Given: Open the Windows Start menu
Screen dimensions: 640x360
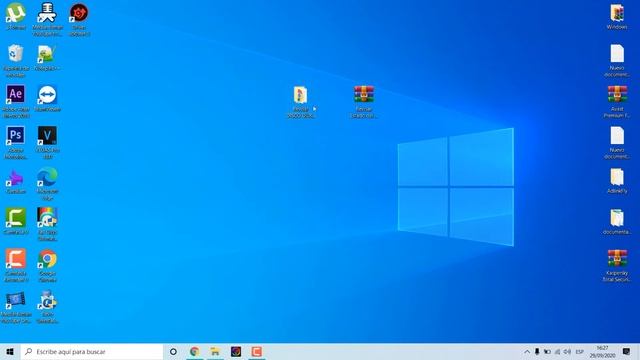Looking at the screenshot, I should [x=10, y=351].
